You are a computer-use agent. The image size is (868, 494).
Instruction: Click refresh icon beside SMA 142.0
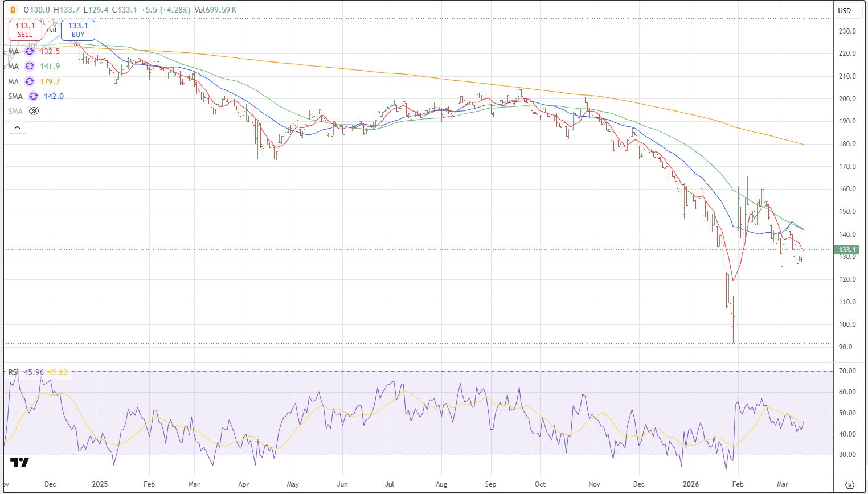34,96
